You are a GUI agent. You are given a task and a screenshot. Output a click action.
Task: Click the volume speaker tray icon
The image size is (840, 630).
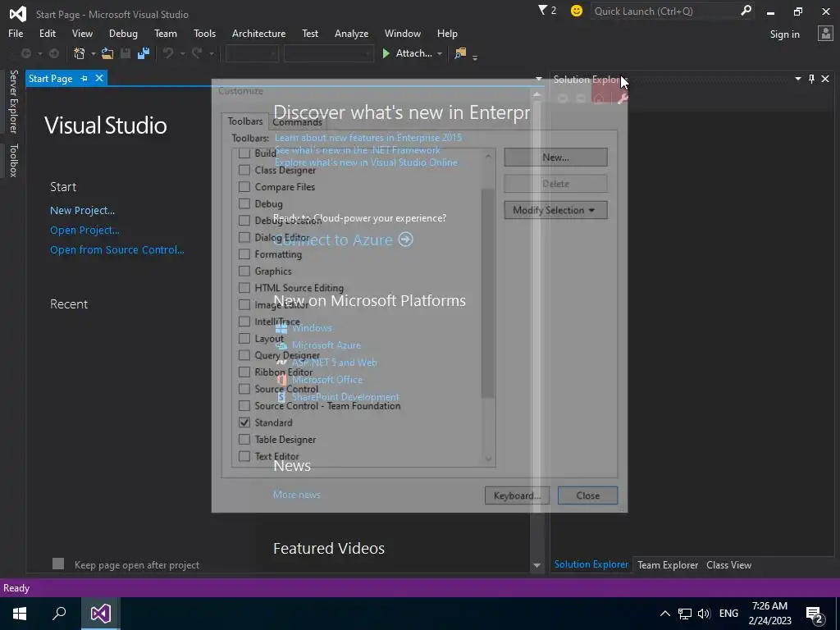704,614
